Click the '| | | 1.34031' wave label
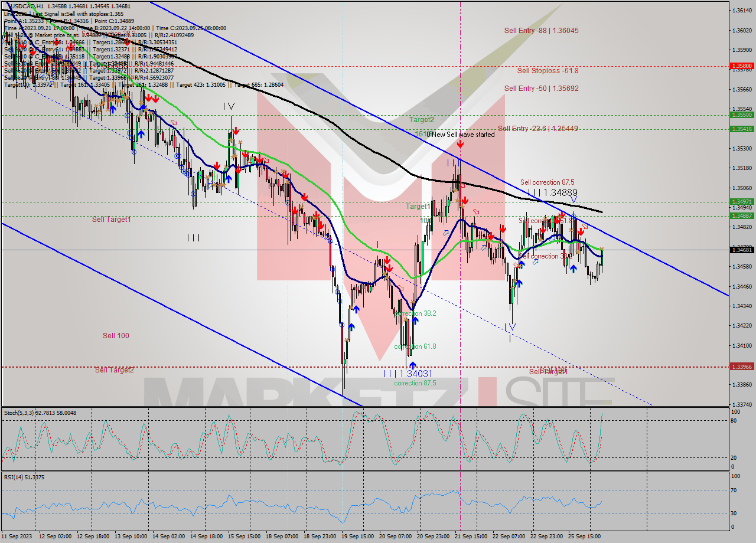The height and width of the screenshot is (543, 756). pyautogui.click(x=408, y=373)
